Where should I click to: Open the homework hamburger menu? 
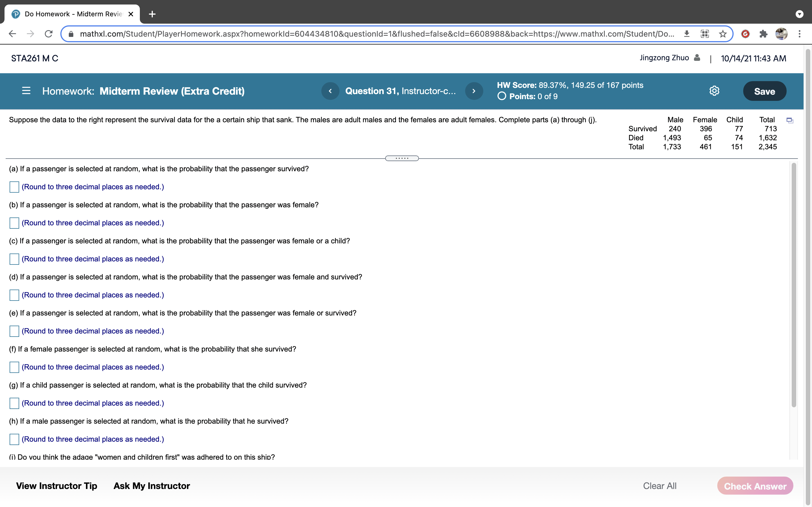(x=26, y=91)
